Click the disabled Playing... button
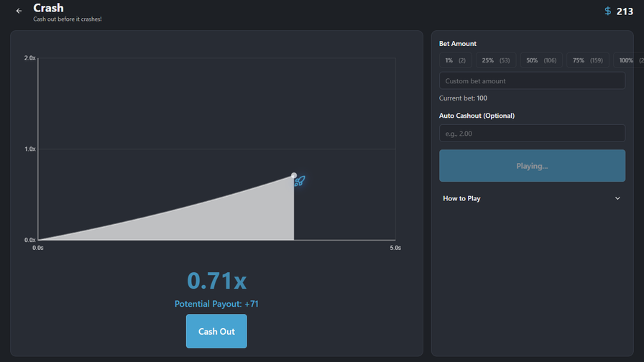The height and width of the screenshot is (362, 644). pyautogui.click(x=532, y=166)
